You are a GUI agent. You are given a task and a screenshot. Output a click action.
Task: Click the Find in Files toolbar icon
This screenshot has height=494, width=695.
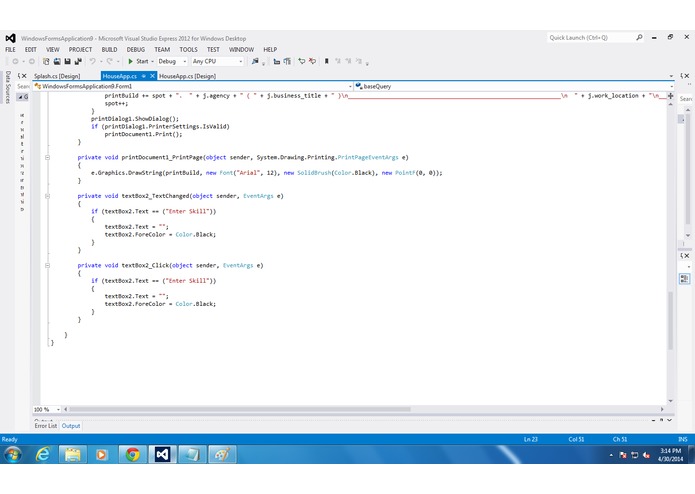pos(255,62)
